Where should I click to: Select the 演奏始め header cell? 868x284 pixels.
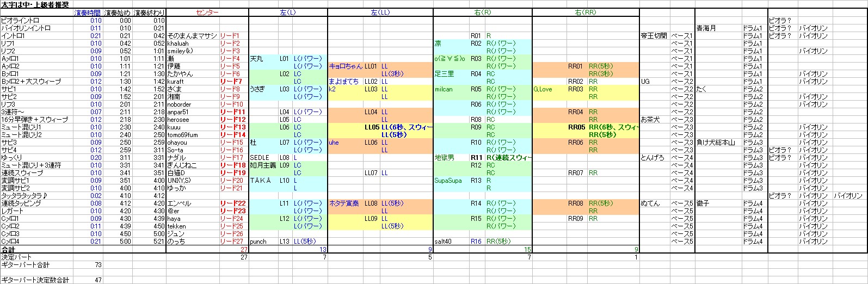tap(117, 13)
